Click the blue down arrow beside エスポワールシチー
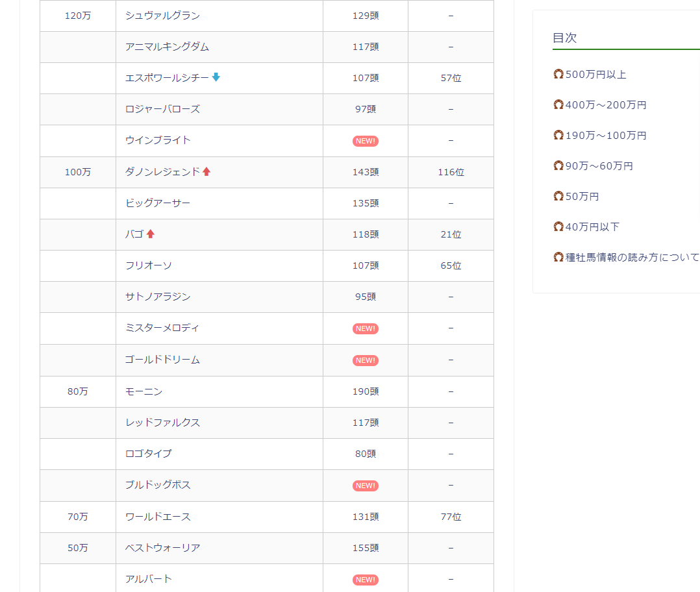700x592 pixels. [x=216, y=77]
